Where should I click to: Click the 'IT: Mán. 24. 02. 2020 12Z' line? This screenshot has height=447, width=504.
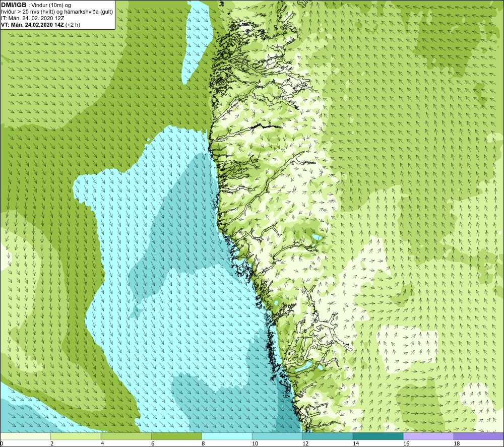pyautogui.click(x=32, y=18)
